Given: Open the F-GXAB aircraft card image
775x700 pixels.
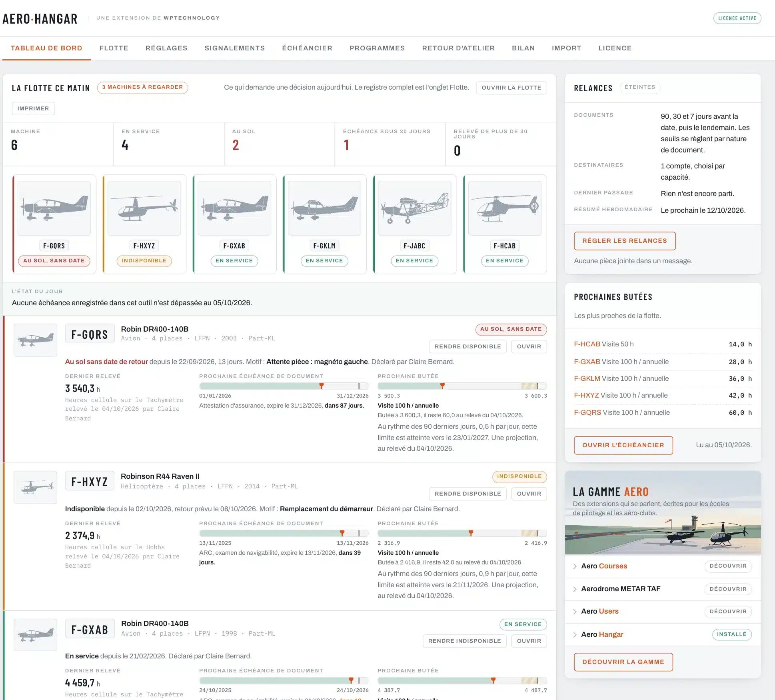Looking at the screenshot, I should point(234,208).
